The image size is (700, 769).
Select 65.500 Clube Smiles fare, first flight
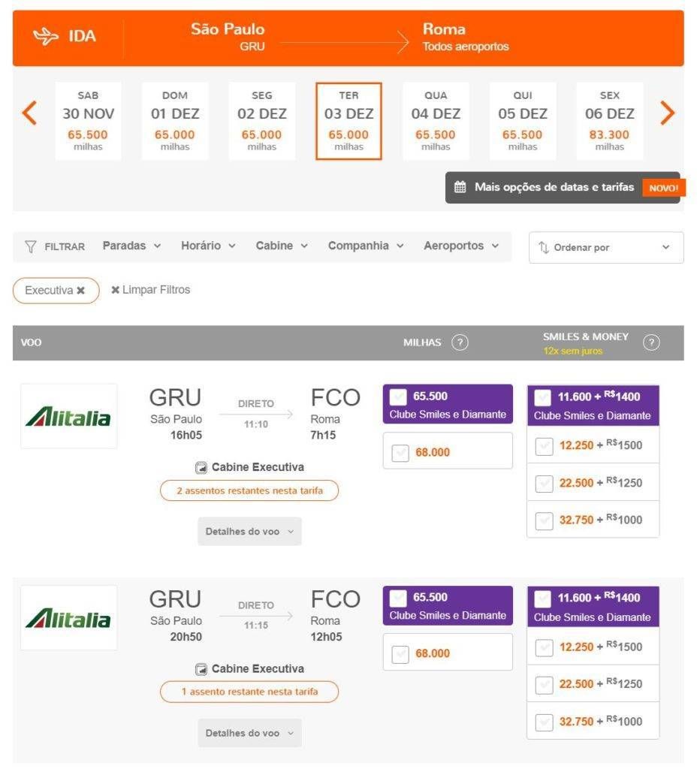coord(399,397)
